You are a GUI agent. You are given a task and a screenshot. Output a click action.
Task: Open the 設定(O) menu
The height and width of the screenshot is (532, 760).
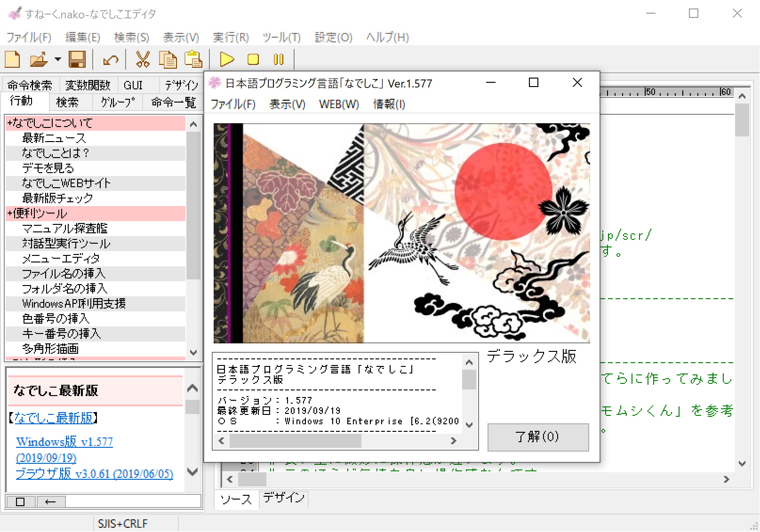(x=333, y=37)
